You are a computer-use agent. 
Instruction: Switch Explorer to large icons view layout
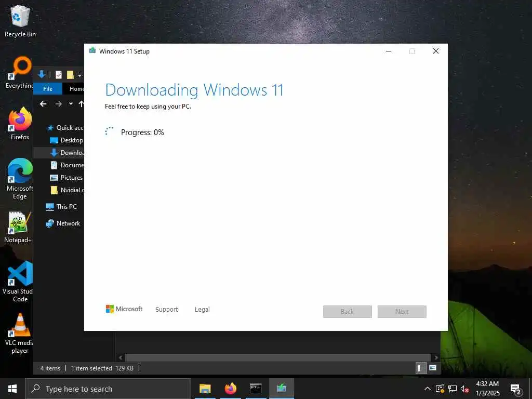pyautogui.click(x=433, y=368)
